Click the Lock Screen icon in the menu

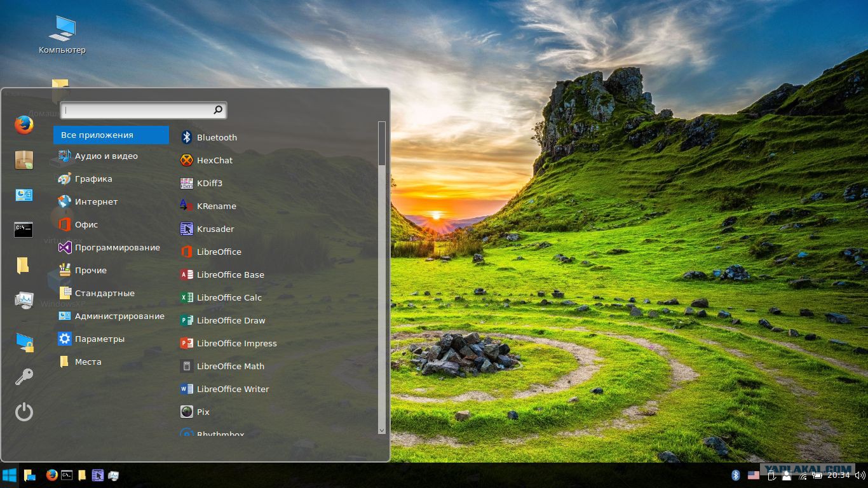24,342
